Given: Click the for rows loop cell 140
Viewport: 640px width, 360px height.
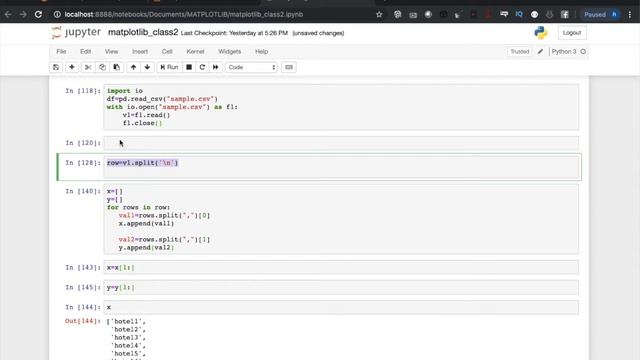Looking at the screenshot, I should click(341, 219).
